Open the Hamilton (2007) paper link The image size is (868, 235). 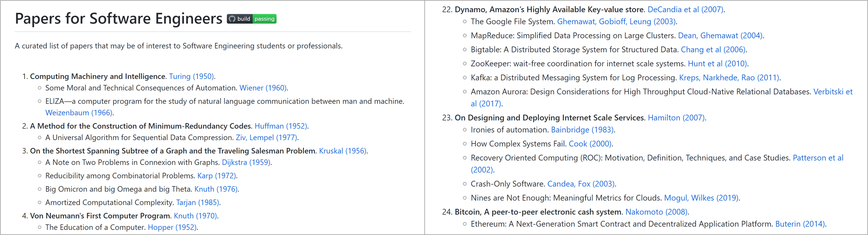[676, 118]
